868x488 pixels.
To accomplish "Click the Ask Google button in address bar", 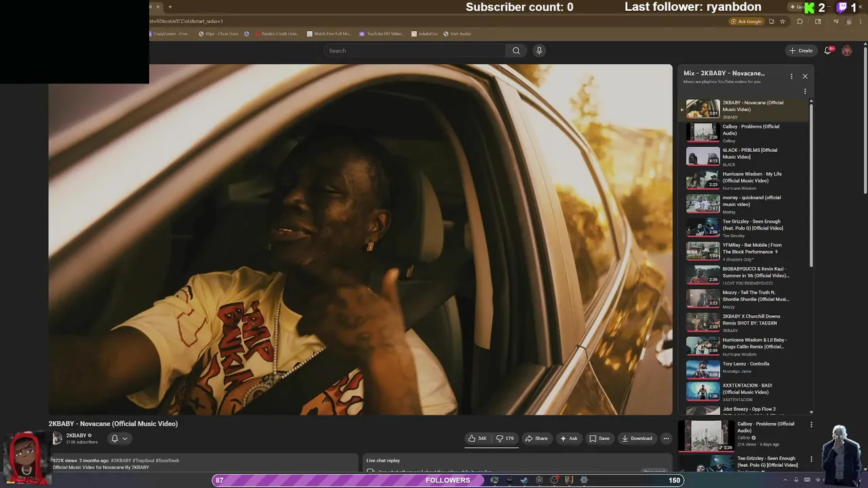I will (x=747, y=22).
